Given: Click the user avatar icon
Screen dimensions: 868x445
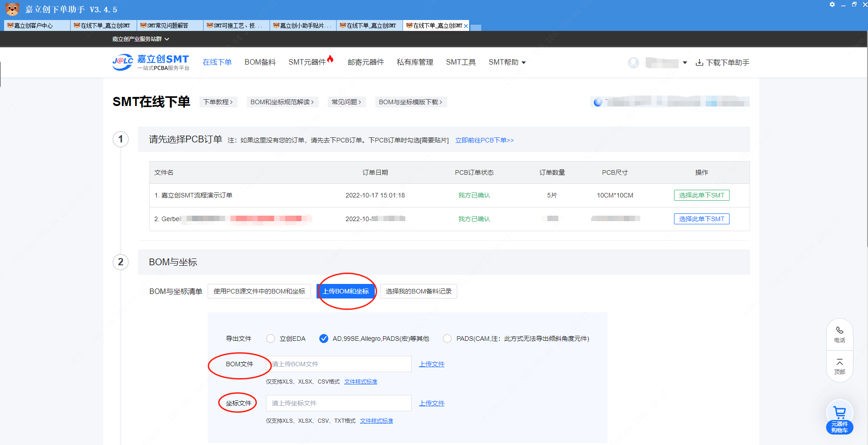Looking at the screenshot, I should point(633,63).
